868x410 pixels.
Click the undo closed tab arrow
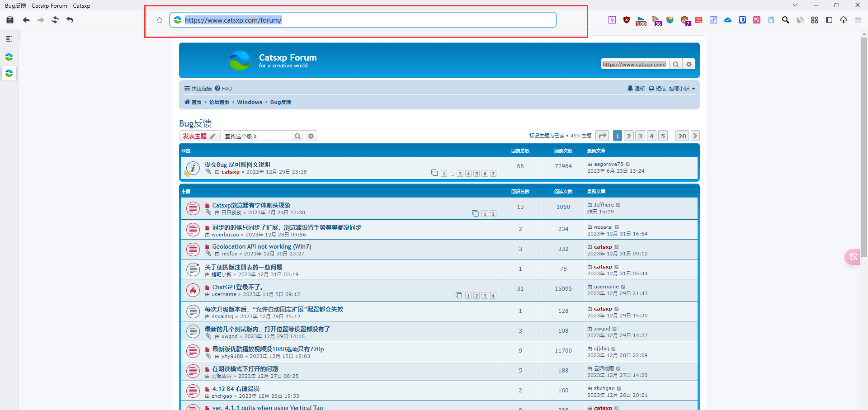pyautogui.click(x=70, y=20)
